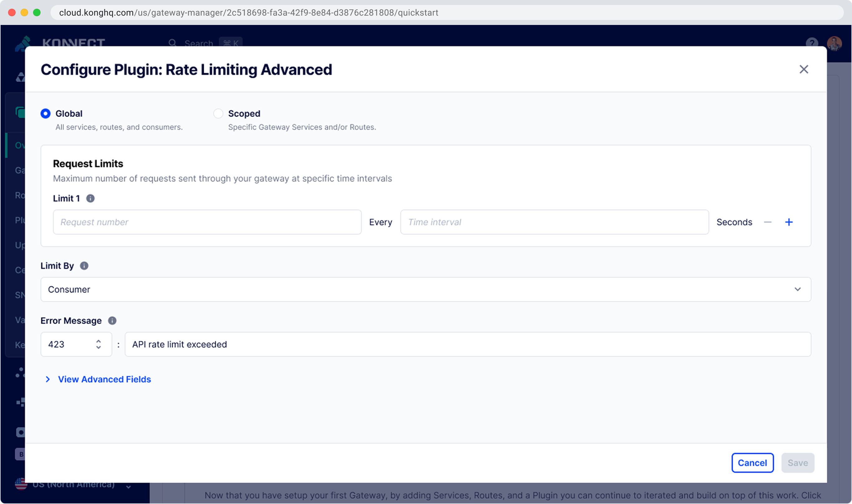This screenshot has width=852, height=504.
Task: Click the Time interval input field
Action: coord(554,222)
